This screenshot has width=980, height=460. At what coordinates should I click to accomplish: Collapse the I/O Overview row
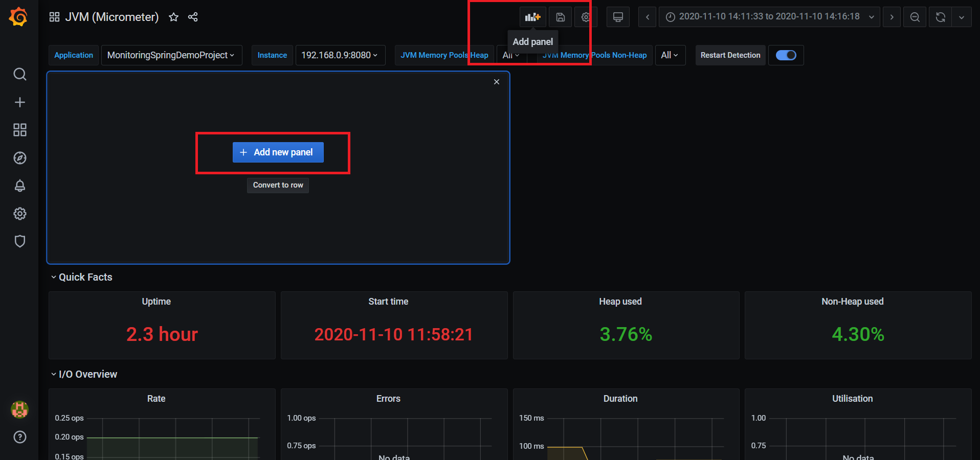(x=84, y=374)
